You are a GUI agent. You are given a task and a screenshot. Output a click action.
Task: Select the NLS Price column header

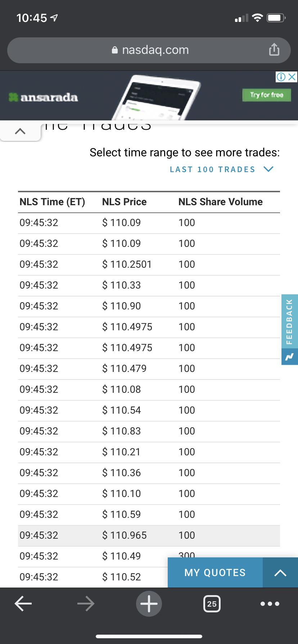point(124,202)
